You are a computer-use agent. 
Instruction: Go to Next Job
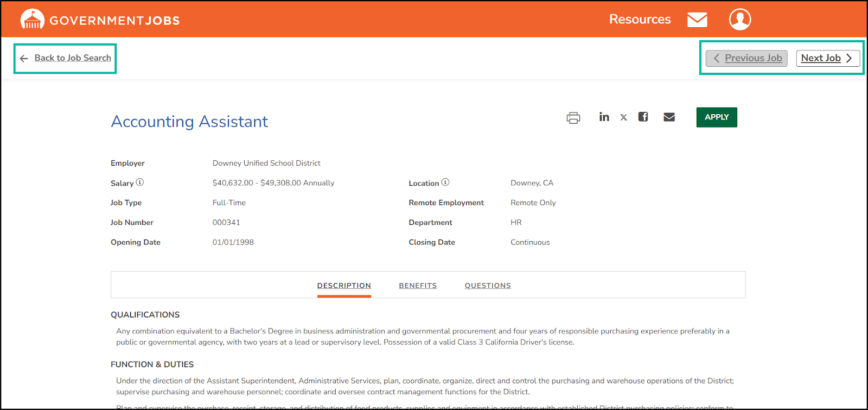pos(827,58)
